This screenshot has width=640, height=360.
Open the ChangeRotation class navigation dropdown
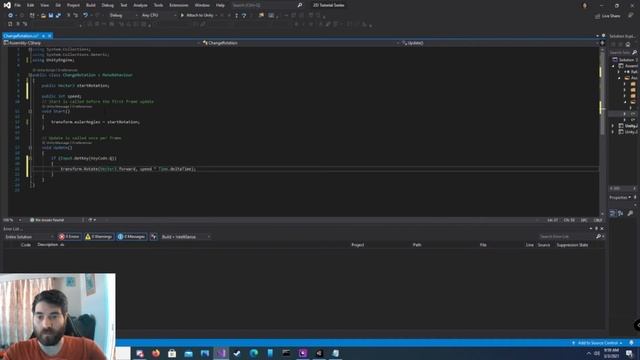click(x=300, y=43)
